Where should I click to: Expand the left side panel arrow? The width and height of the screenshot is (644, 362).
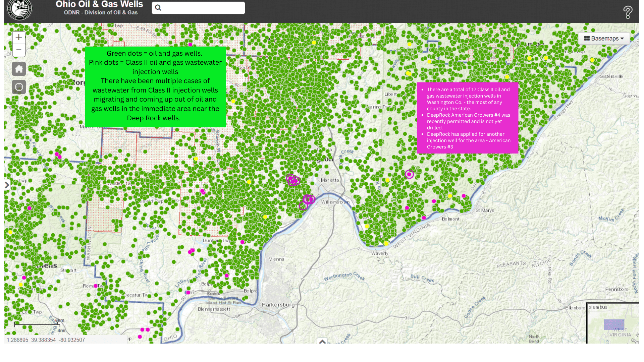coord(7,185)
